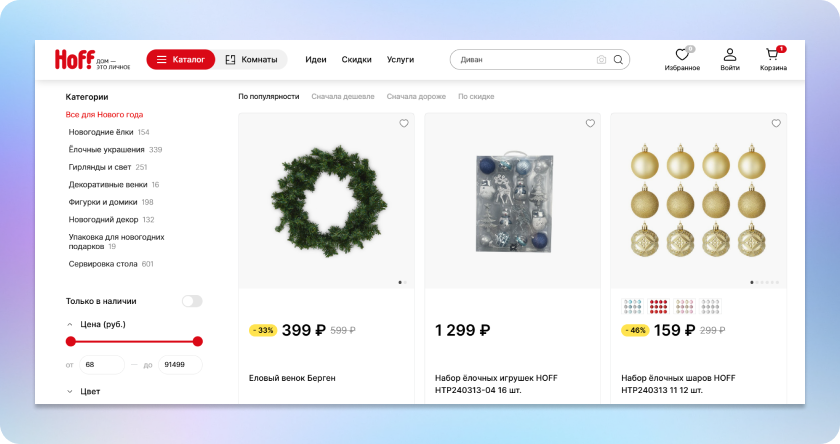Viewport: 840px width, 444px height.
Task: Favorite the 1 299 ₽ toy set
Action: click(590, 123)
